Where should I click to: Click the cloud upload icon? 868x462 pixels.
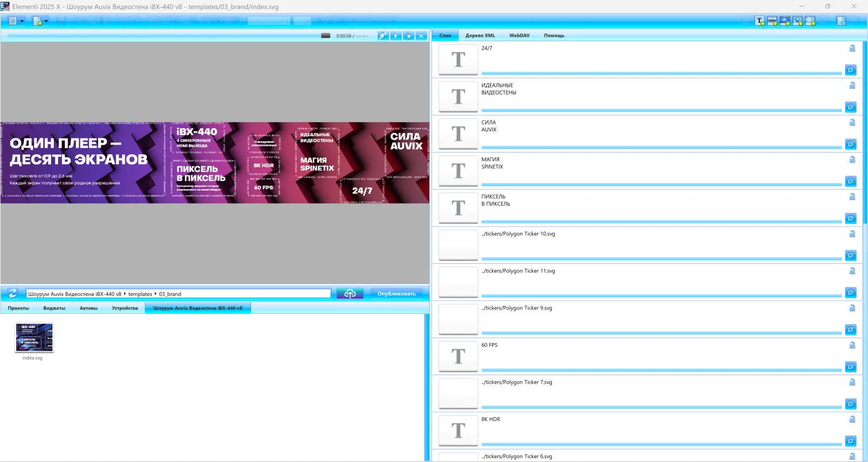pos(350,294)
